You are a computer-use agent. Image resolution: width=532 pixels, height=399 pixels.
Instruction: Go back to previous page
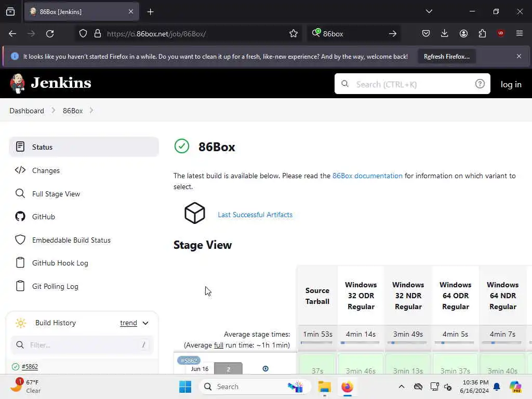[12, 34]
